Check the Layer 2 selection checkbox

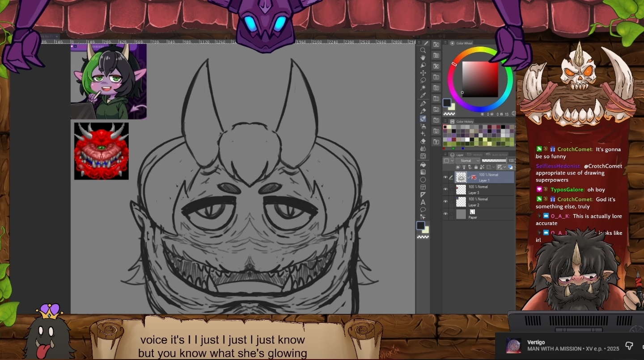point(451,202)
